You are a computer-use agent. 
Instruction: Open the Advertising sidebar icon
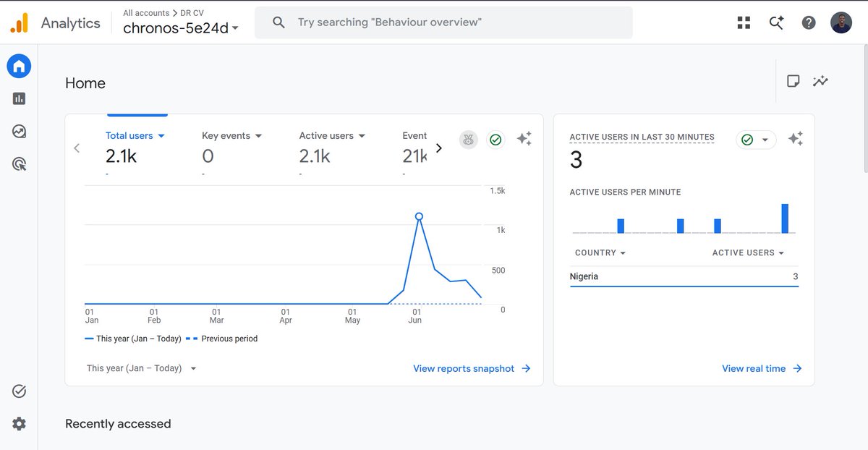point(20,164)
